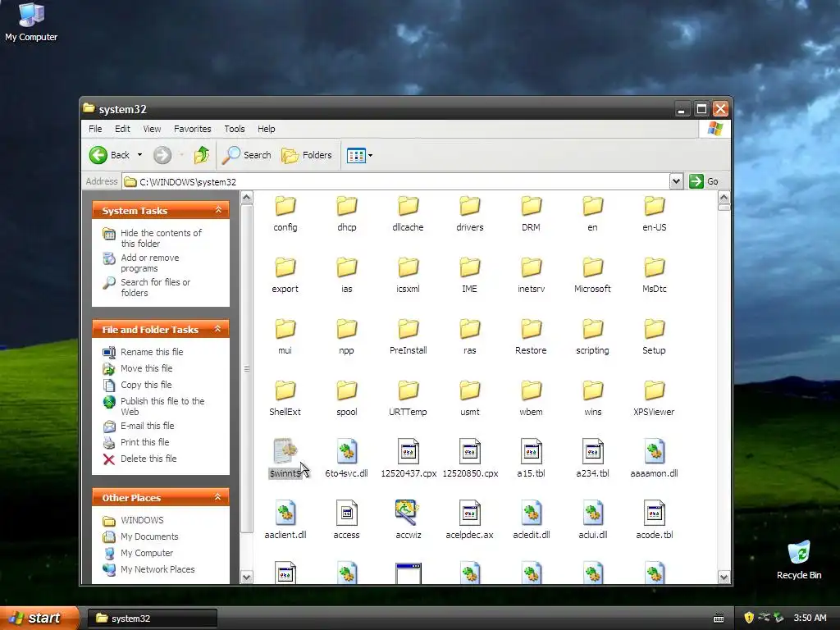Select the 12520437.cpx file
840x630 pixels.
(409, 459)
